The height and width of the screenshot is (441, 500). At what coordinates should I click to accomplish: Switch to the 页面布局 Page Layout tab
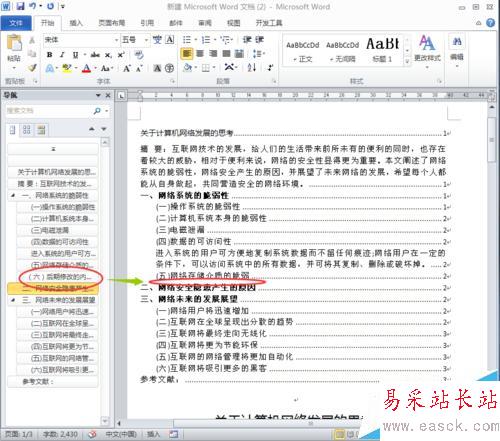[112, 23]
